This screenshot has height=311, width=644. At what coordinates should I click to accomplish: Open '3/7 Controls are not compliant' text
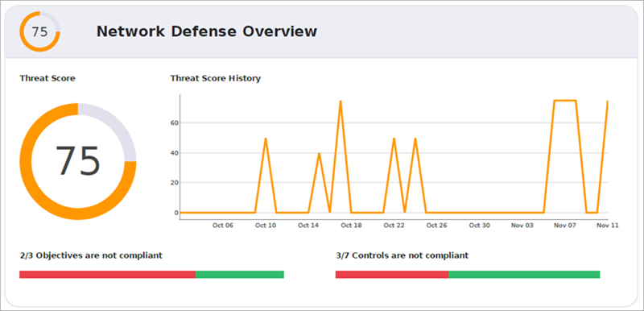tap(402, 255)
